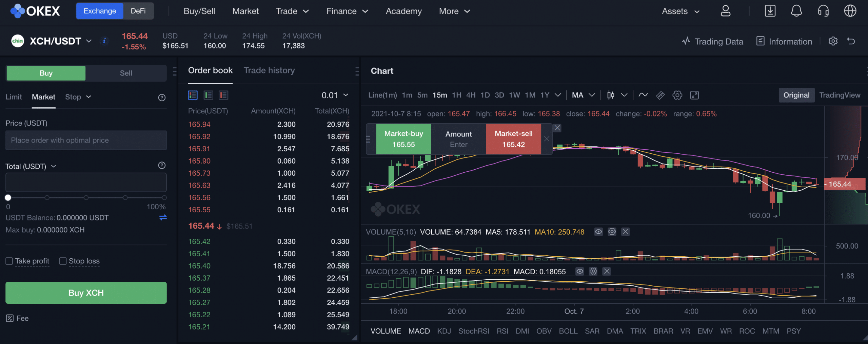Expand the More menu

tap(454, 11)
